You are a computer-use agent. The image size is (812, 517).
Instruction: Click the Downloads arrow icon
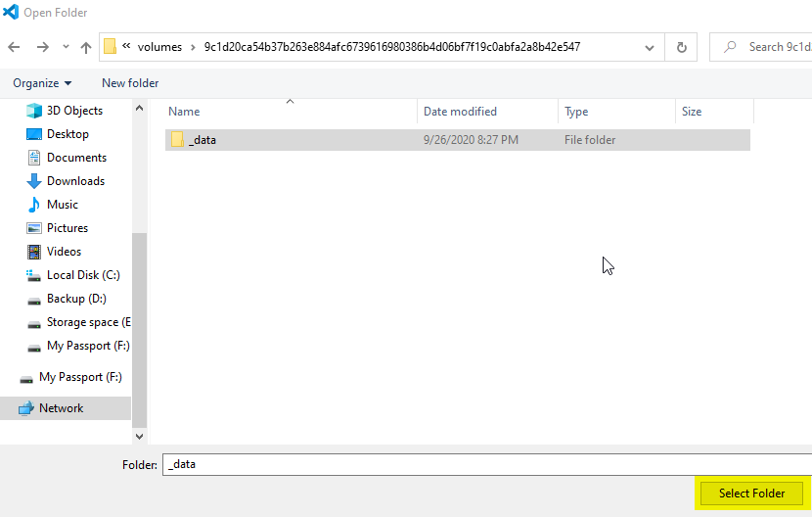[x=33, y=181]
